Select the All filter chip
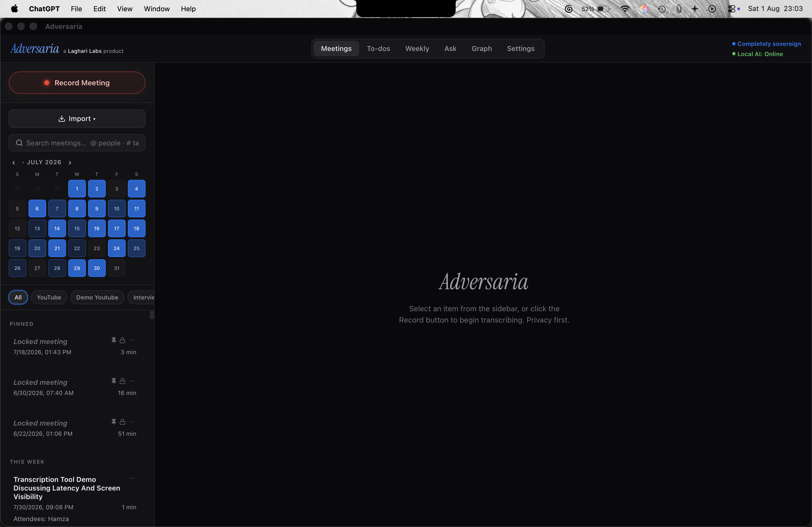 [18, 297]
